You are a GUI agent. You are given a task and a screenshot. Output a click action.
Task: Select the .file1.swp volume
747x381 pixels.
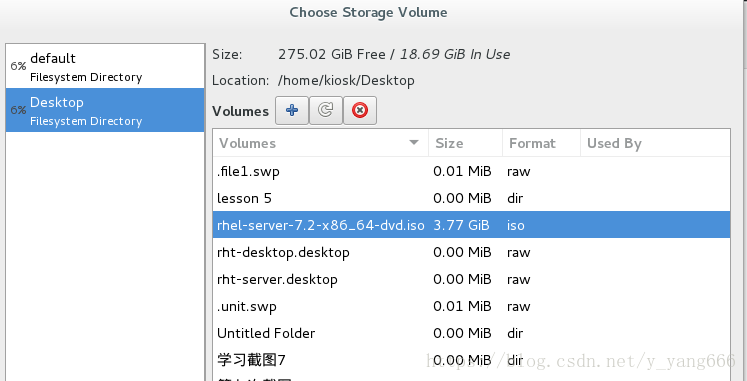point(471,171)
